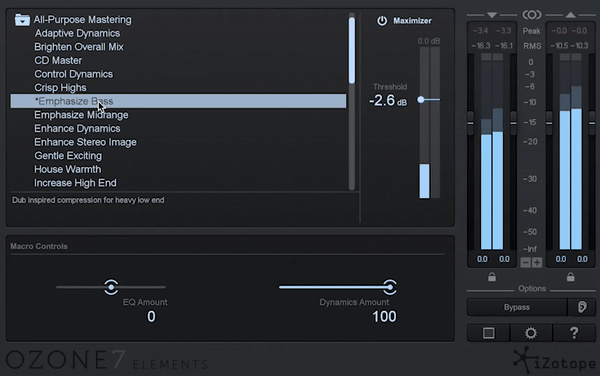Click the ear icon next to Bypass

(582, 307)
